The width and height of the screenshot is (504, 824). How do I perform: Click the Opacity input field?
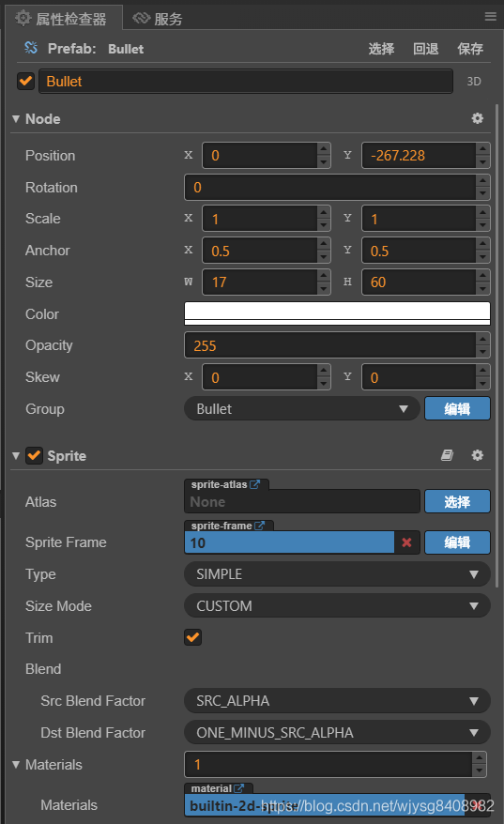330,345
